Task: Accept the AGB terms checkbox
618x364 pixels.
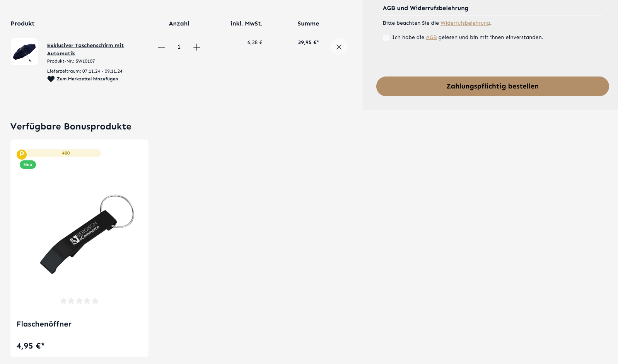Action: click(x=386, y=38)
